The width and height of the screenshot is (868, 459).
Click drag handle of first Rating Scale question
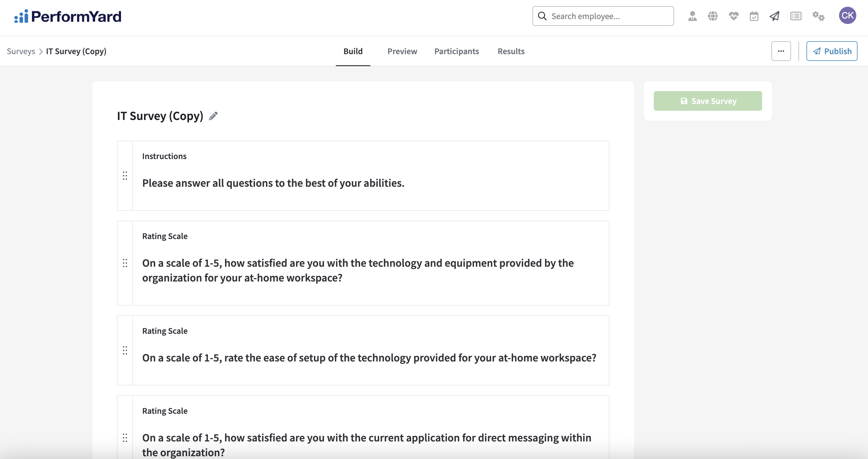coord(125,263)
